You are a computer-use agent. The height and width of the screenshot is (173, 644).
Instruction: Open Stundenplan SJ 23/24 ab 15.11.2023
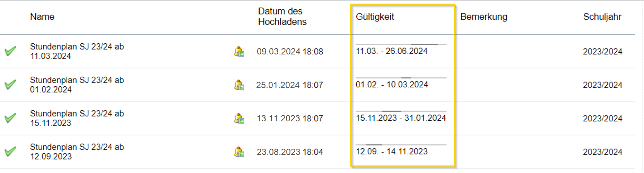77,118
